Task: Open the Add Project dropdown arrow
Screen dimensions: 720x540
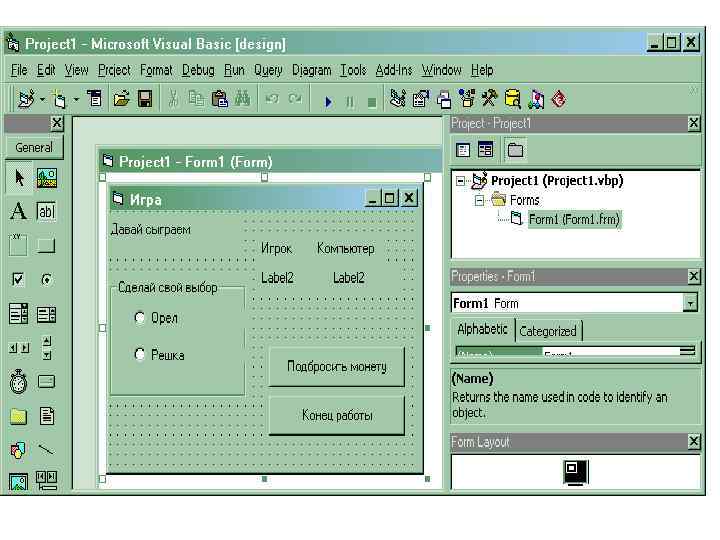Action: coord(42,99)
